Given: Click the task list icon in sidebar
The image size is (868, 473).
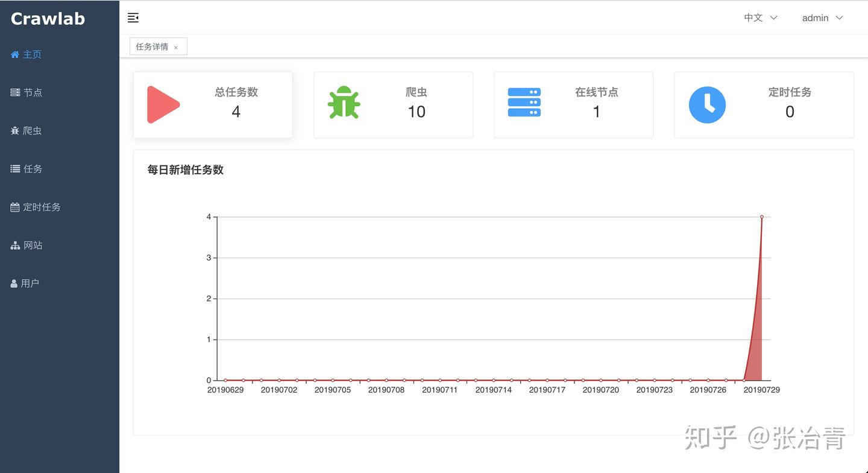Looking at the screenshot, I should pos(15,169).
